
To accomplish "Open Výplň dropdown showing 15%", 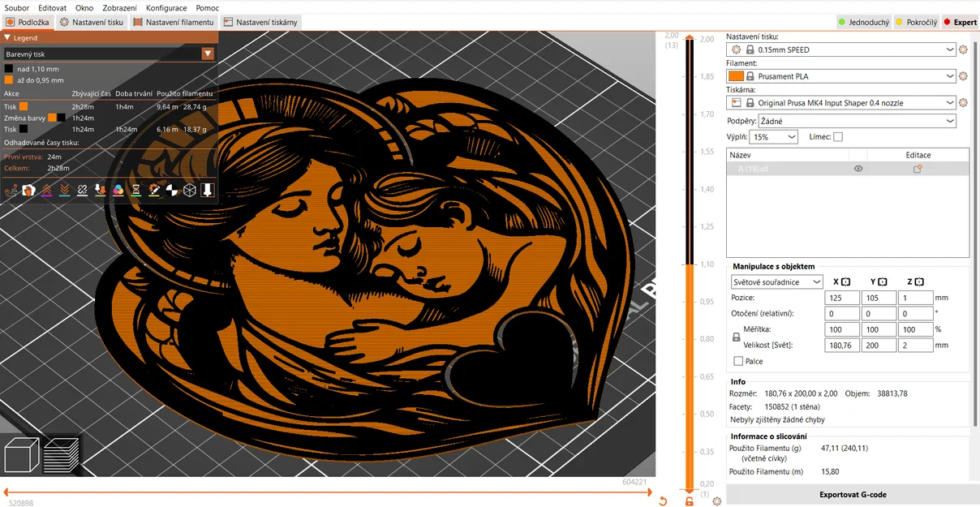I will click(773, 137).
